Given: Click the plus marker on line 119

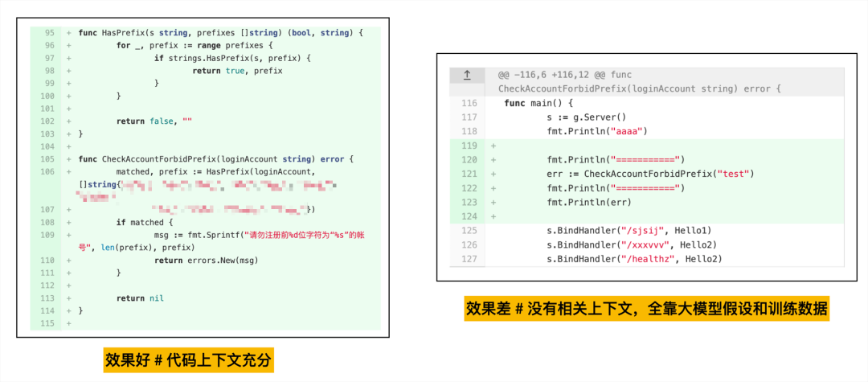Looking at the screenshot, I should click(x=493, y=146).
